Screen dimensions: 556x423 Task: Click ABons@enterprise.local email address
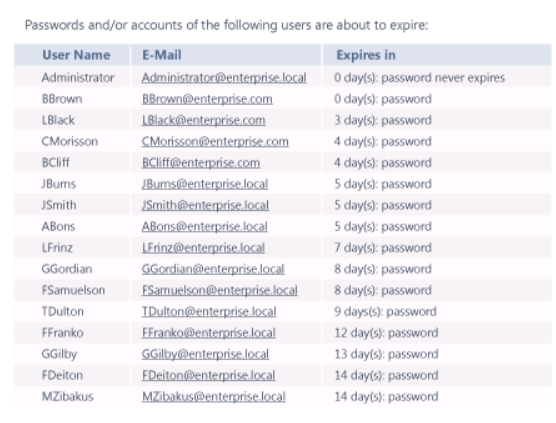coord(205,227)
